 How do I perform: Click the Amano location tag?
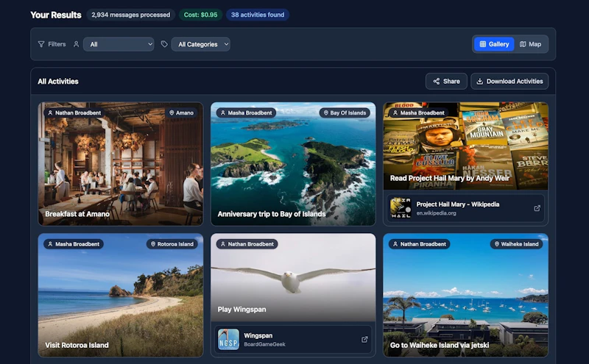(181, 113)
